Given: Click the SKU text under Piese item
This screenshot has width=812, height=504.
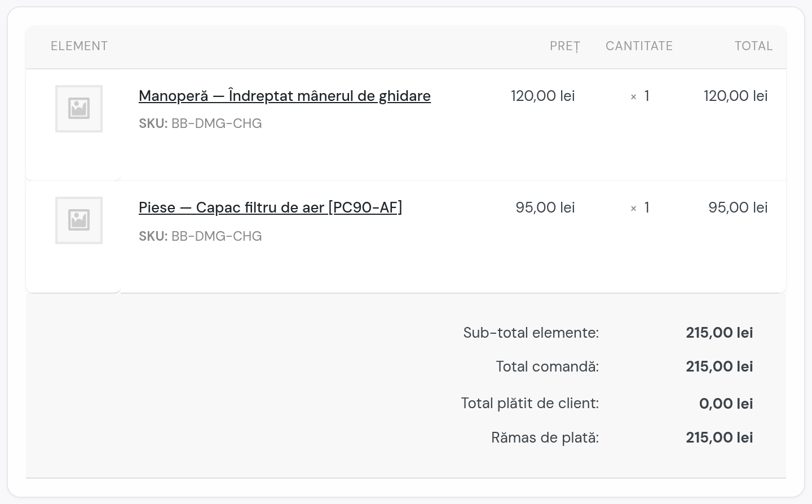Looking at the screenshot, I should pyautogui.click(x=200, y=236).
